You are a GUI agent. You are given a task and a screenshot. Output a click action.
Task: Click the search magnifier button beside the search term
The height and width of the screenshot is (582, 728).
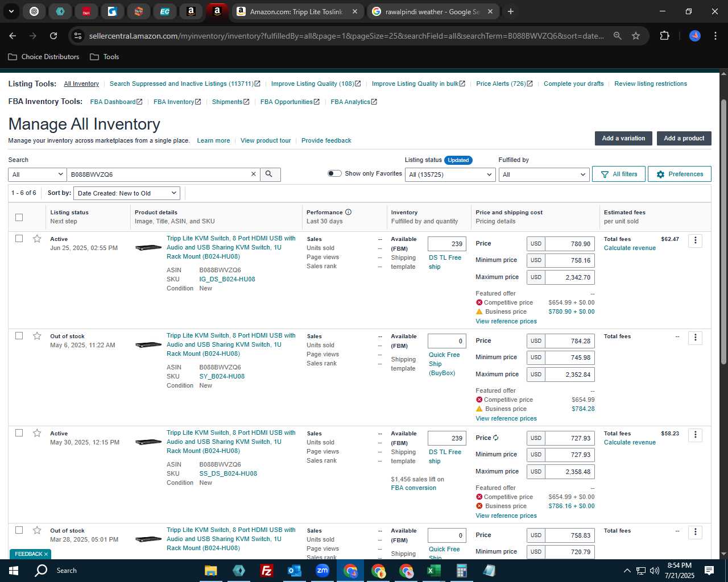pyautogui.click(x=270, y=174)
